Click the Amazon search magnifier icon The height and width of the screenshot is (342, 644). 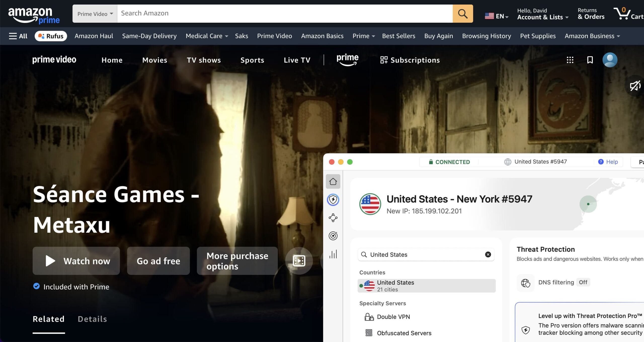[x=462, y=14]
